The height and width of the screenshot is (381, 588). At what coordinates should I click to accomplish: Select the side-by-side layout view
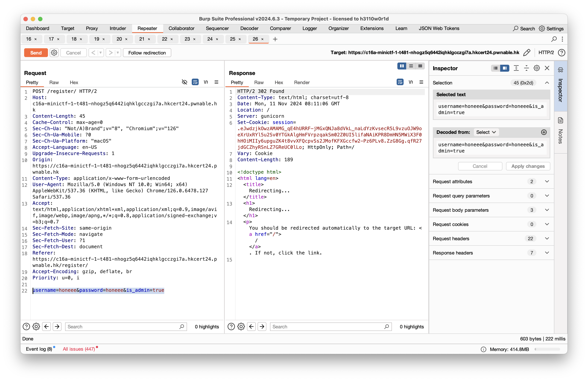401,66
